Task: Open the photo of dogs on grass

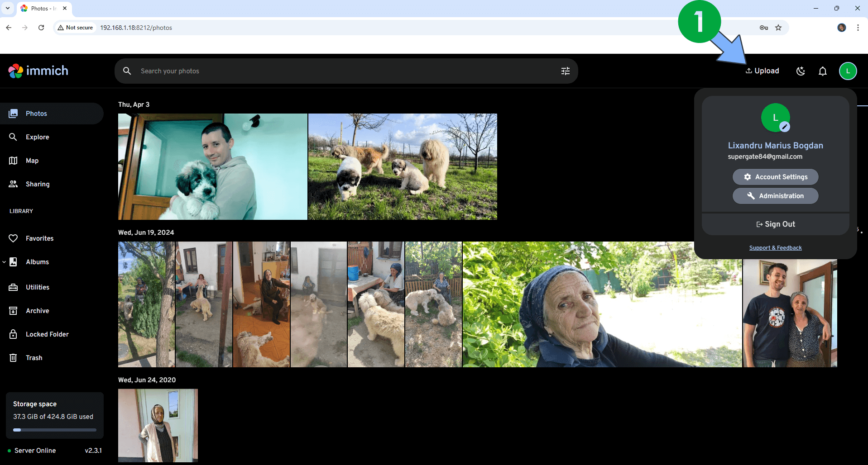Action: coord(402,166)
